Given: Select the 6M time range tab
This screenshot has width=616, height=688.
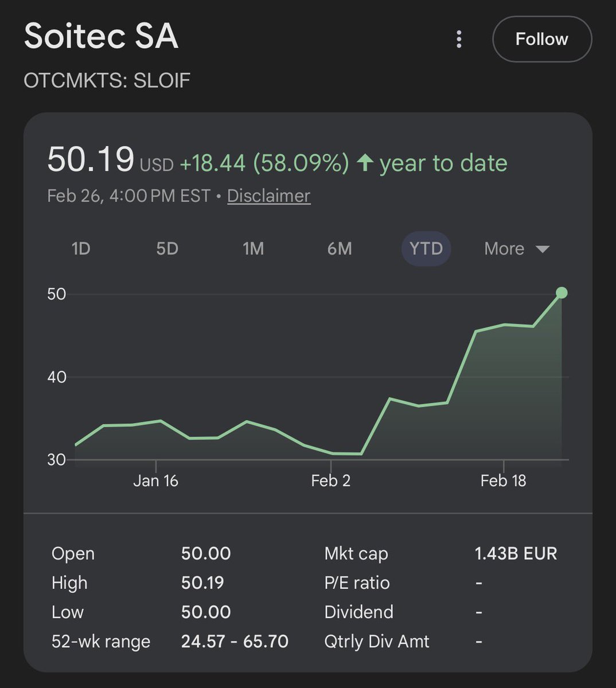Looking at the screenshot, I should point(340,248).
